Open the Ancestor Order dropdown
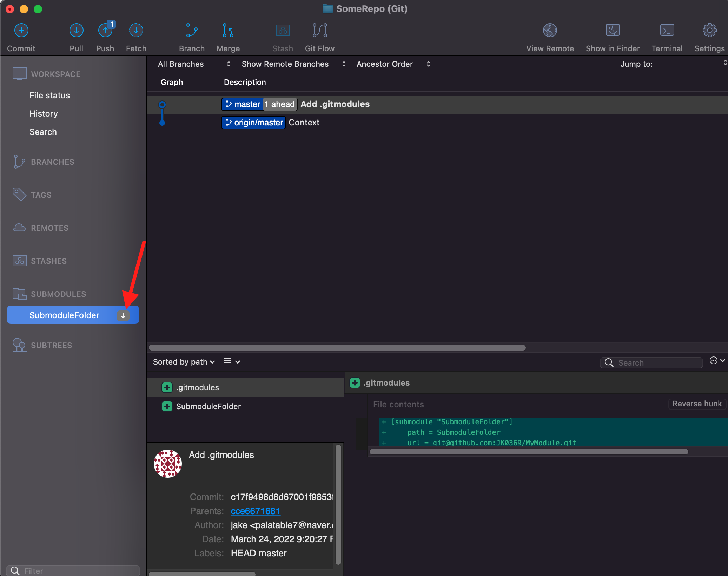The height and width of the screenshot is (576, 728). coord(393,64)
